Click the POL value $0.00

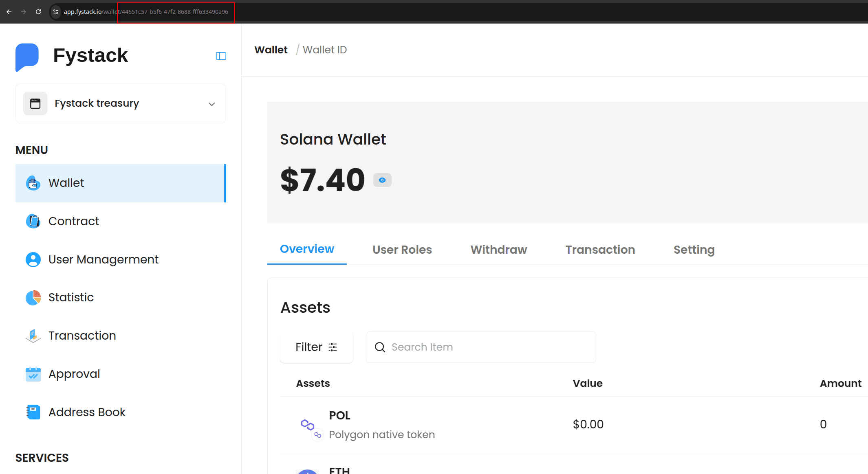point(588,424)
